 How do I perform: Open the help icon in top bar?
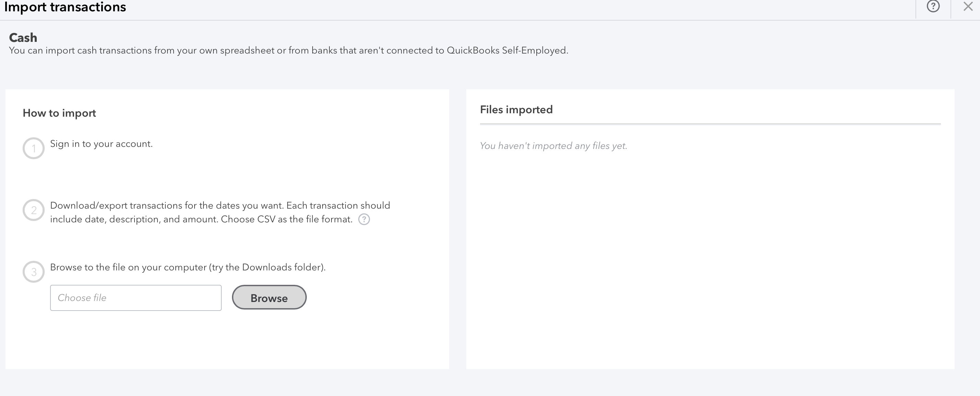click(x=933, y=7)
